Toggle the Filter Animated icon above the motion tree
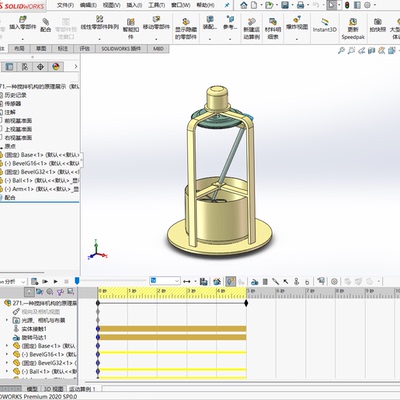This screenshot has width=400, height=400. pos(40,292)
